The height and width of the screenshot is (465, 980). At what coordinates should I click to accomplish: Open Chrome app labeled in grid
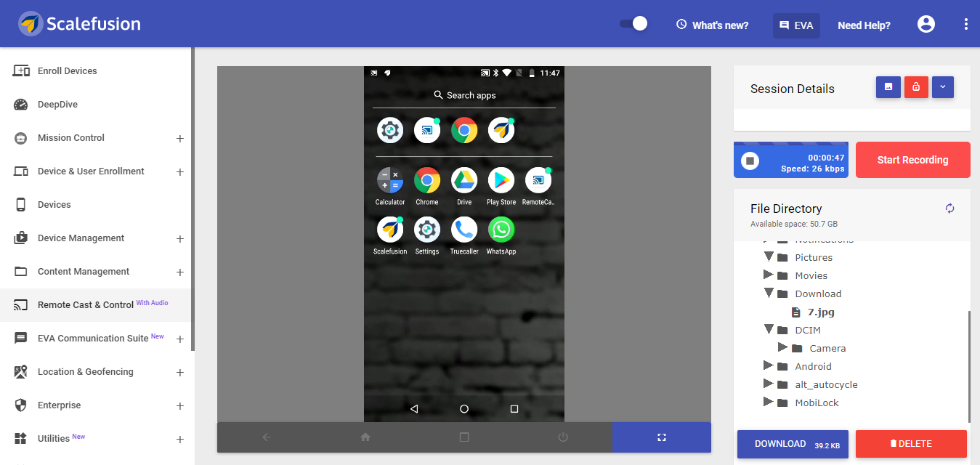[x=427, y=187]
